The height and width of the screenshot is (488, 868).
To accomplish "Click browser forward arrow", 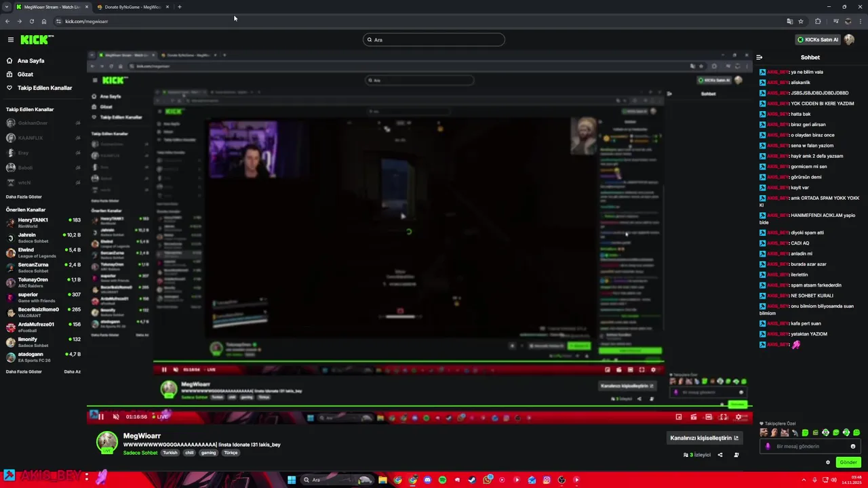I will [x=19, y=22].
